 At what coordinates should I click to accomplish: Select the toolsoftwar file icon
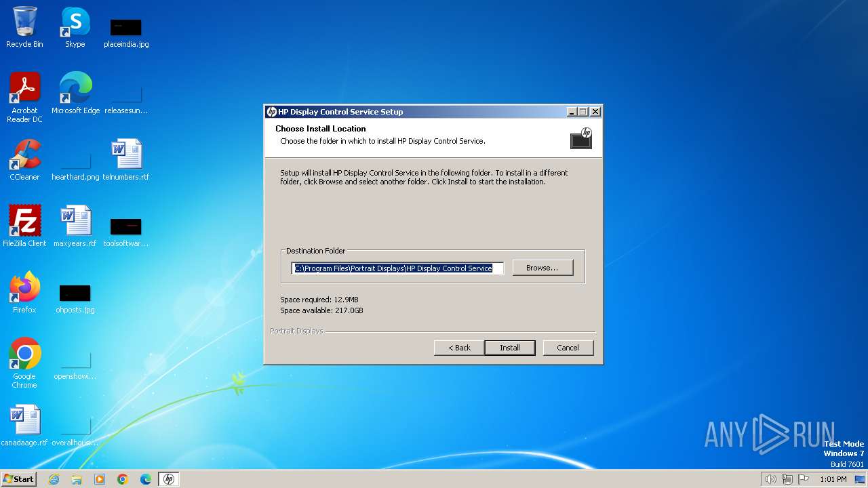point(126,231)
